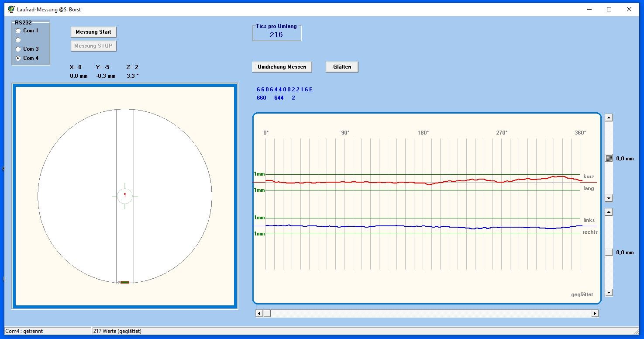The image size is (644, 339).
Task: Click up arrow of upper vertical scrollbar
Action: pos(609,118)
